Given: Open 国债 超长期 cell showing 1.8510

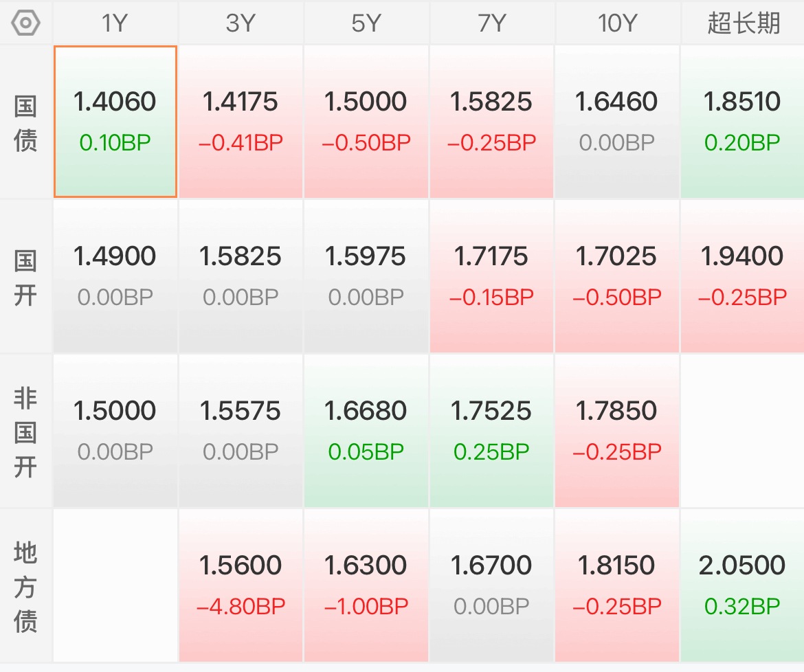Looking at the screenshot, I should [742, 122].
